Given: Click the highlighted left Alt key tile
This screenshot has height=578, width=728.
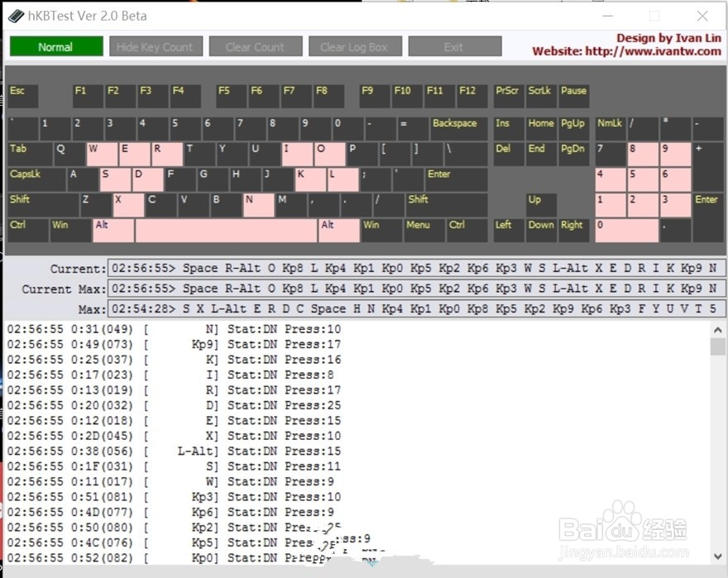Looking at the screenshot, I should 113,230.
